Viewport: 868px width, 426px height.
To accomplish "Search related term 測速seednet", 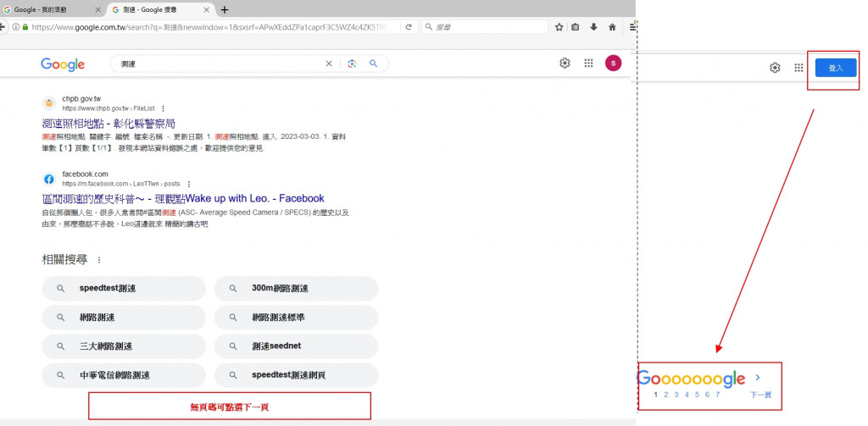I will click(296, 346).
